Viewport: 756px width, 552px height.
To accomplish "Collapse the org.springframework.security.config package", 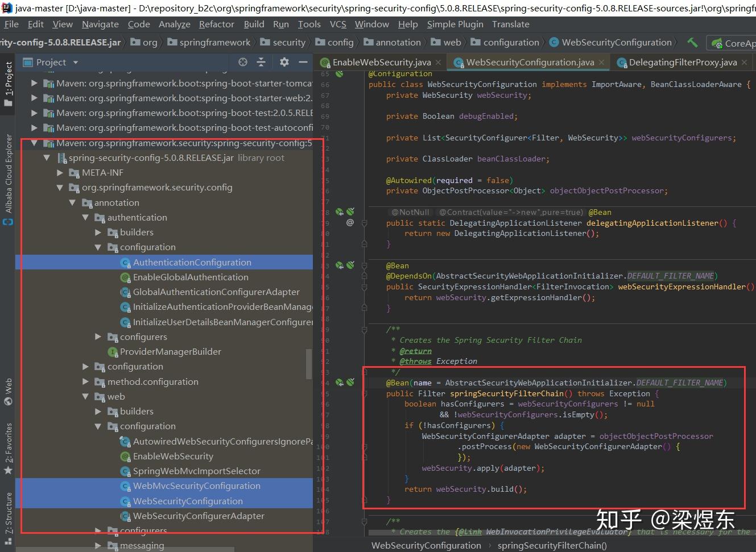I will pyautogui.click(x=60, y=187).
